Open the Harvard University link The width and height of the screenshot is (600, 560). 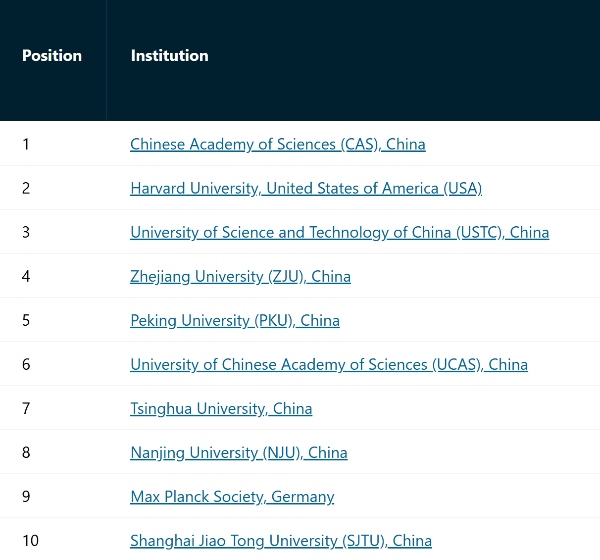[306, 188]
